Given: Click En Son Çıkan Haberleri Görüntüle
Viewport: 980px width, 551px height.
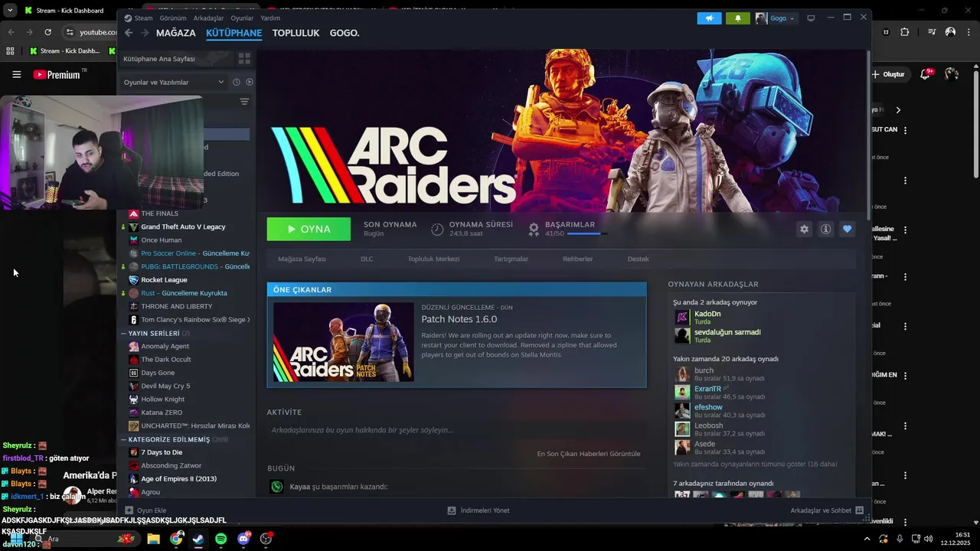Looking at the screenshot, I should [x=589, y=454].
